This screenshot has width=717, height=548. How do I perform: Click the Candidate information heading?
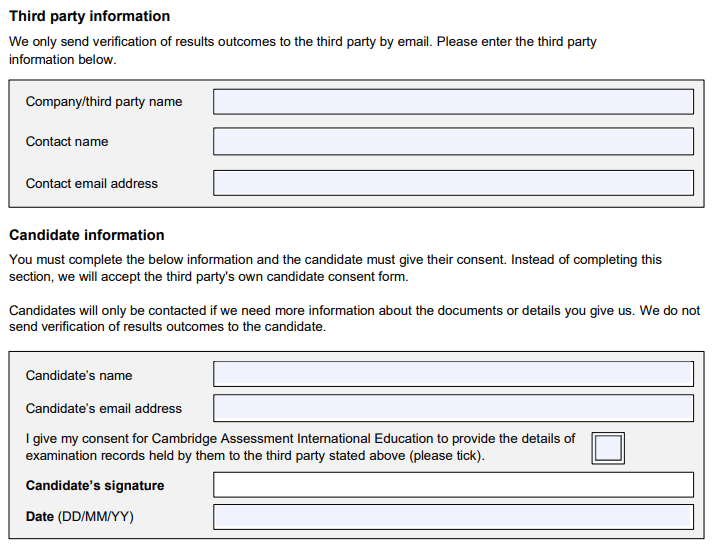(87, 235)
